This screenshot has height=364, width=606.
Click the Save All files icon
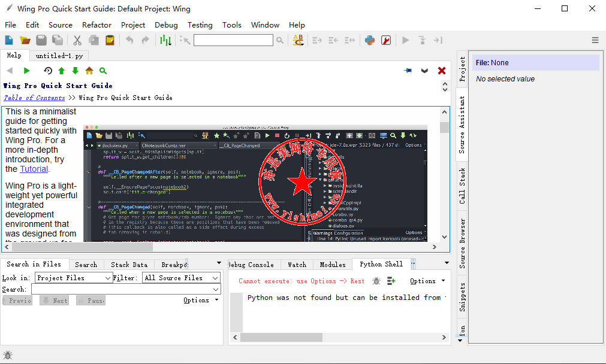[x=58, y=40]
